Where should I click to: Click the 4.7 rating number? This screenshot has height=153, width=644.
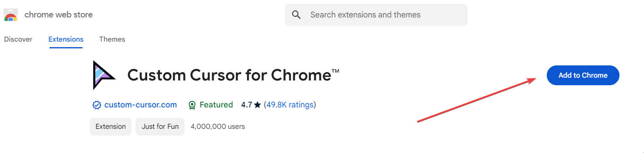[247, 105]
